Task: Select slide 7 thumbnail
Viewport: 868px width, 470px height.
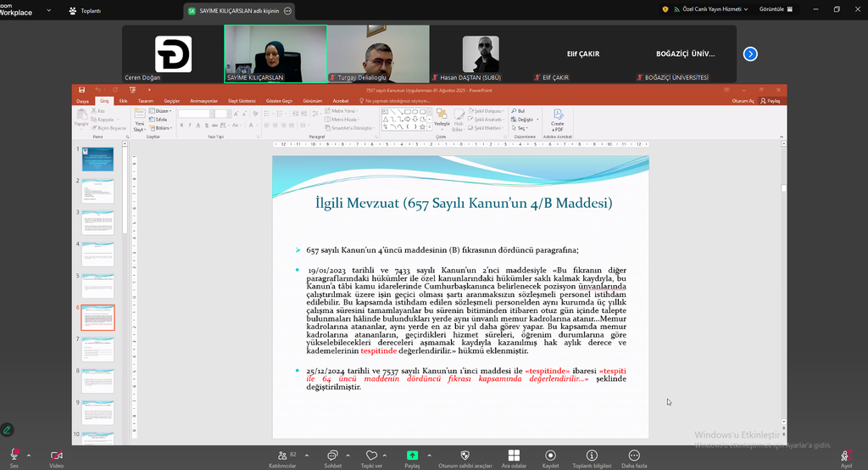Action: pos(98,350)
